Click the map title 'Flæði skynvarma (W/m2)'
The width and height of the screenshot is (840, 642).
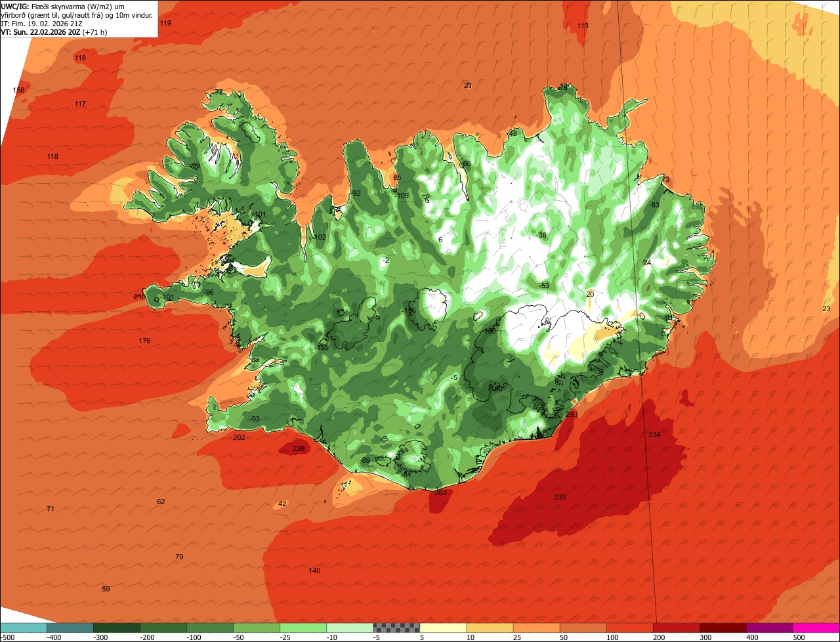point(72,7)
